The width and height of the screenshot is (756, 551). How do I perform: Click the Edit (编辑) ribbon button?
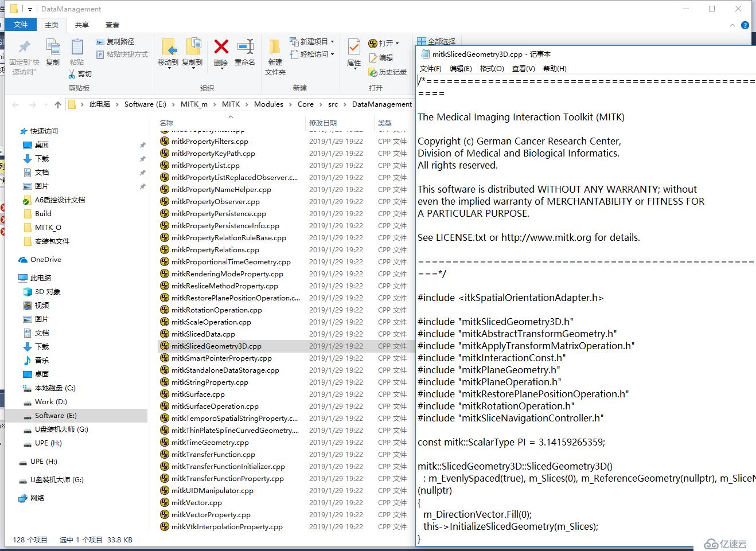point(381,58)
